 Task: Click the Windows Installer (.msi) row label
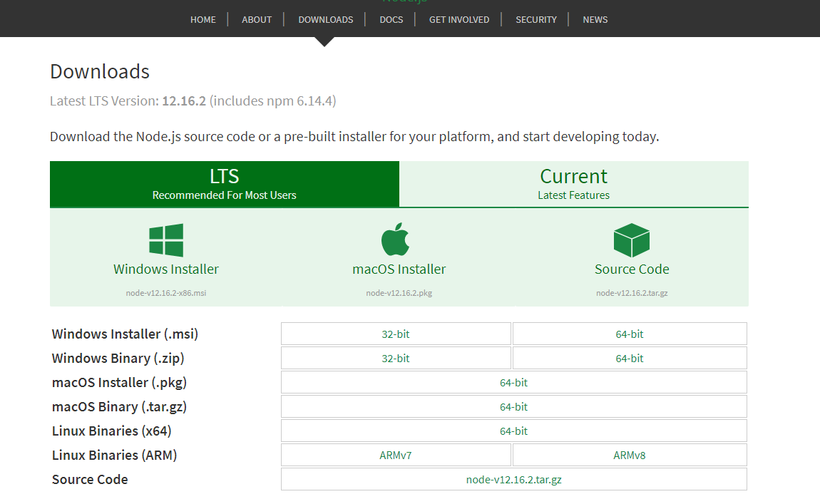click(x=125, y=334)
